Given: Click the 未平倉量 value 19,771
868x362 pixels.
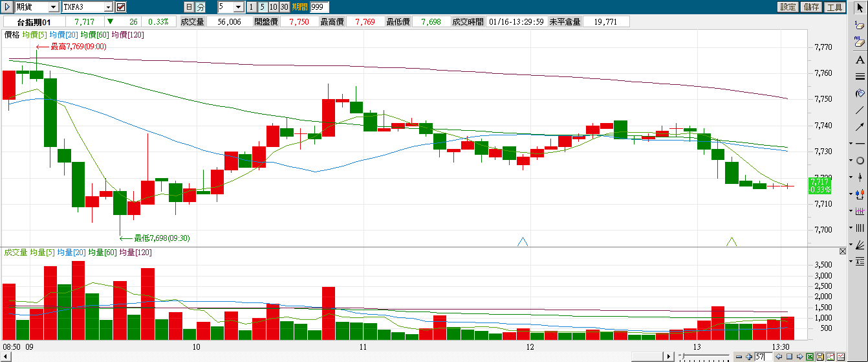Looking at the screenshot, I should [x=605, y=21].
